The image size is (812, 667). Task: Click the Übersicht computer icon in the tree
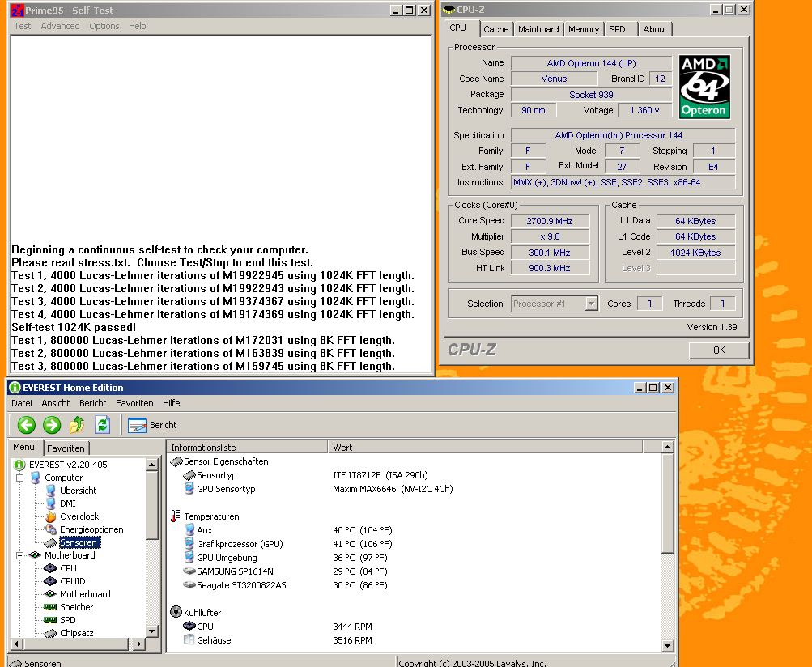(x=51, y=491)
